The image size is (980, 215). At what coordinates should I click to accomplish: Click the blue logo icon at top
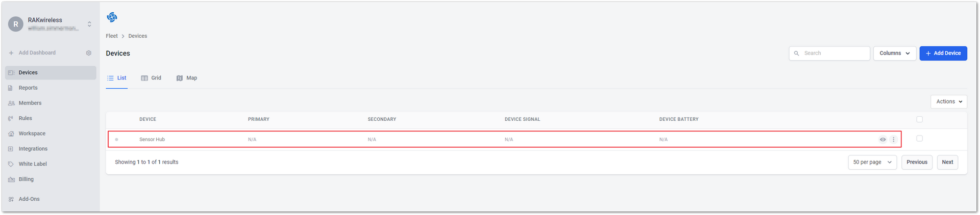click(x=112, y=17)
